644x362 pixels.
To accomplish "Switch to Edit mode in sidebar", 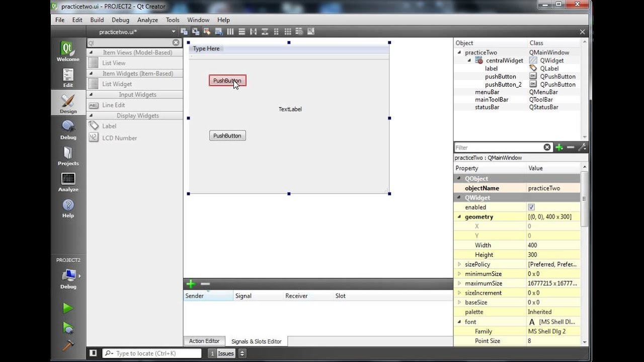I will (68, 78).
